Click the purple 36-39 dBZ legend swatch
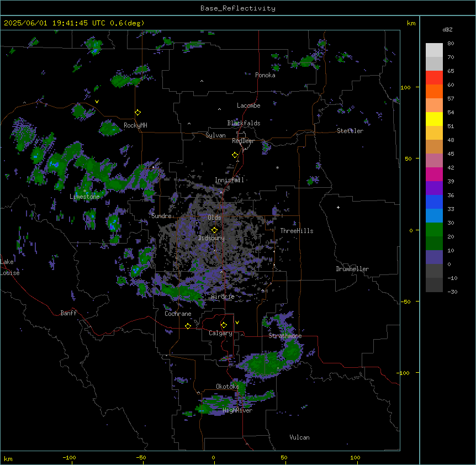Image resolution: width=476 pixels, height=465 pixels. [x=434, y=188]
